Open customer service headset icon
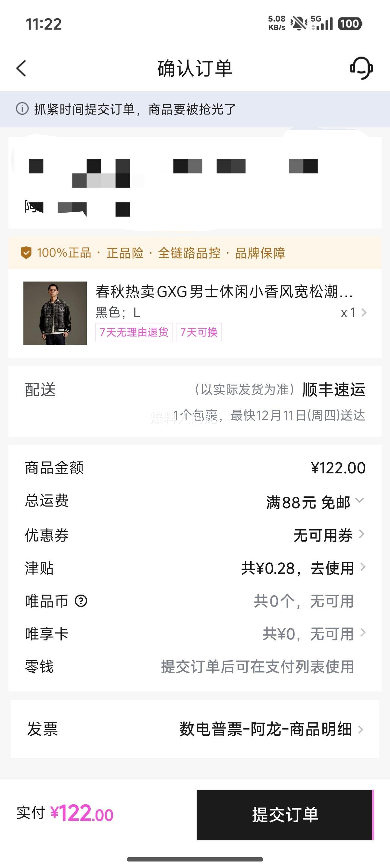The height and width of the screenshot is (868, 390). [361, 68]
